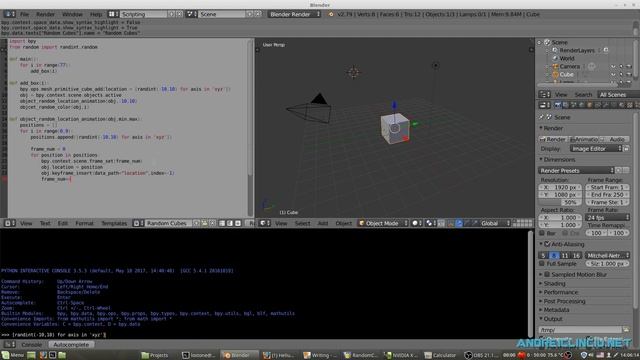Switch to Projects folder in taskbar
The width and height of the screenshot is (640, 360).
coord(154,355)
